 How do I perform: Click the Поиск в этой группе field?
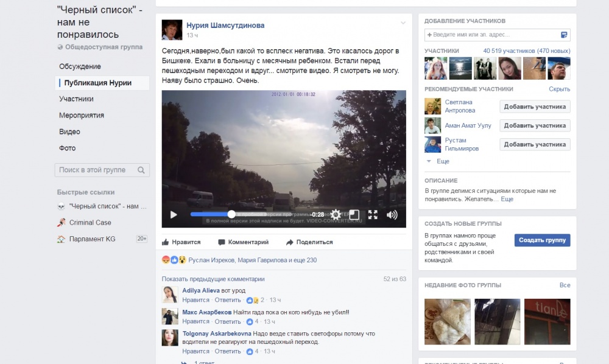[x=102, y=170]
